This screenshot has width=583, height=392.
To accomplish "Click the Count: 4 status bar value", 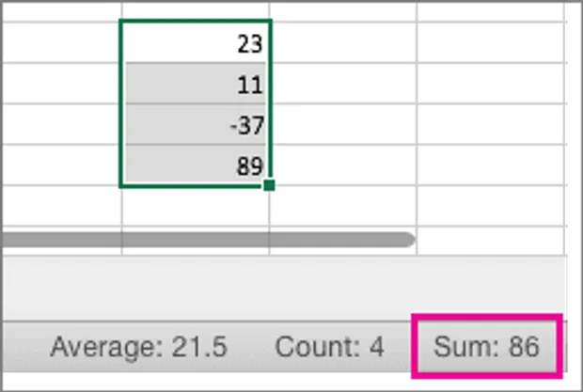I will click(x=329, y=346).
